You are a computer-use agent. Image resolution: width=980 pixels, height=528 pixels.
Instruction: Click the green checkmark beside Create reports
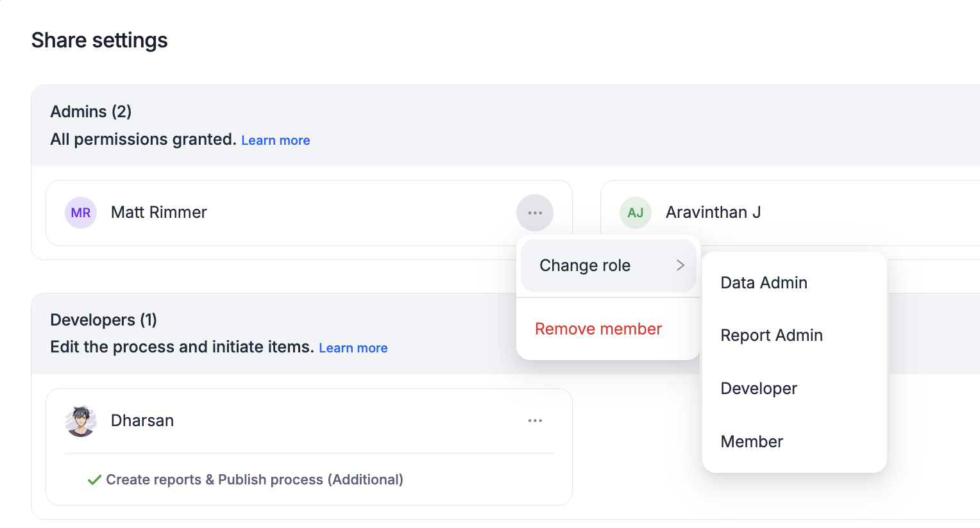(x=94, y=480)
